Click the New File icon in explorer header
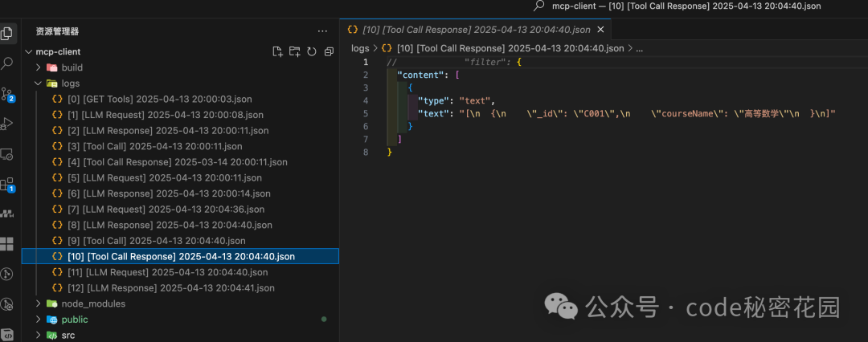The height and width of the screenshot is (342, 868). (278, 51)
